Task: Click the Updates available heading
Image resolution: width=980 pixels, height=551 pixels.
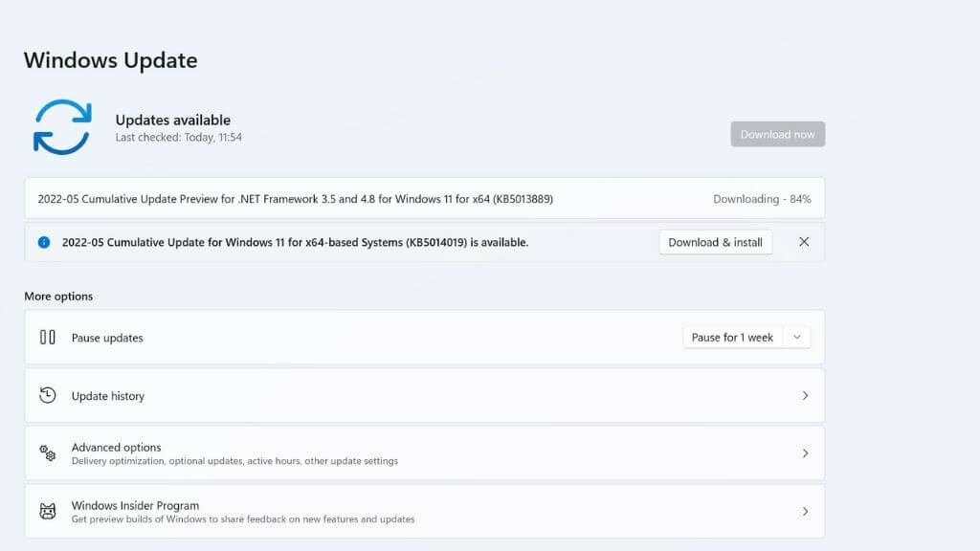Action: (x=172, y=120)
